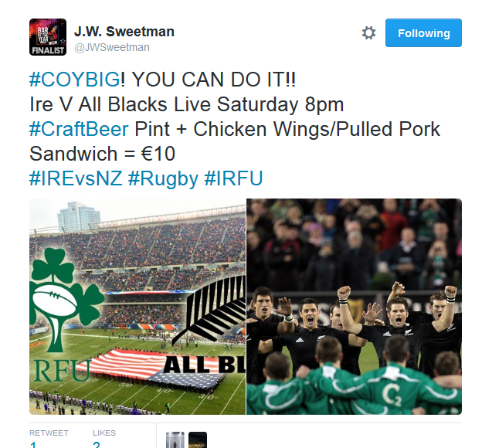
Task: Open the Bar of the Year Finalist profile avatar
Action: pyautogui.click(x=48, y=37)
